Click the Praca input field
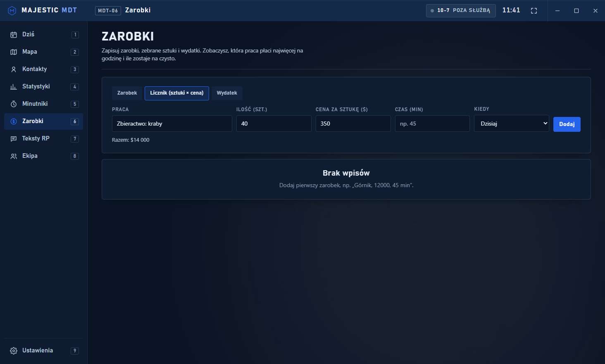The width and height of the screenshot is (605, 364). coord(172,124)
